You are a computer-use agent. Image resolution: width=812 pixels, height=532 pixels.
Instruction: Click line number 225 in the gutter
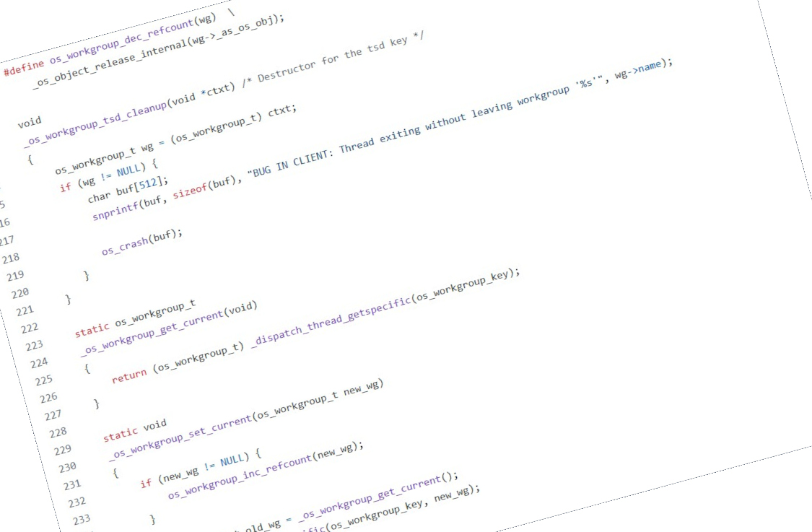coord(43,380)
